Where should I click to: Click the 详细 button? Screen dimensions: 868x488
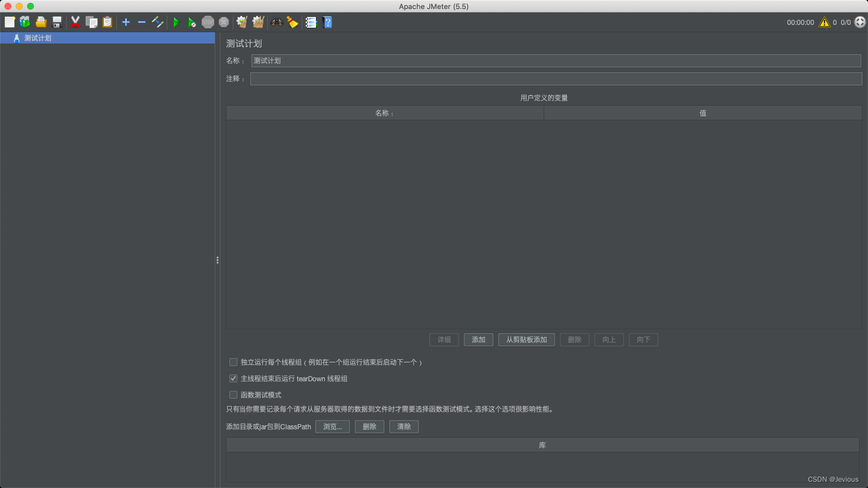click(x=444, y=339)
